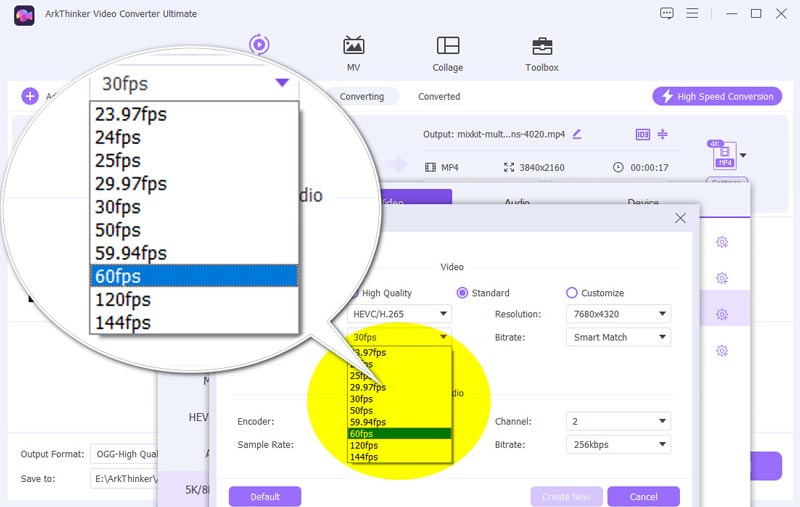
Task: Open the ID3 tag editor icon
Action: pos(642,134)
